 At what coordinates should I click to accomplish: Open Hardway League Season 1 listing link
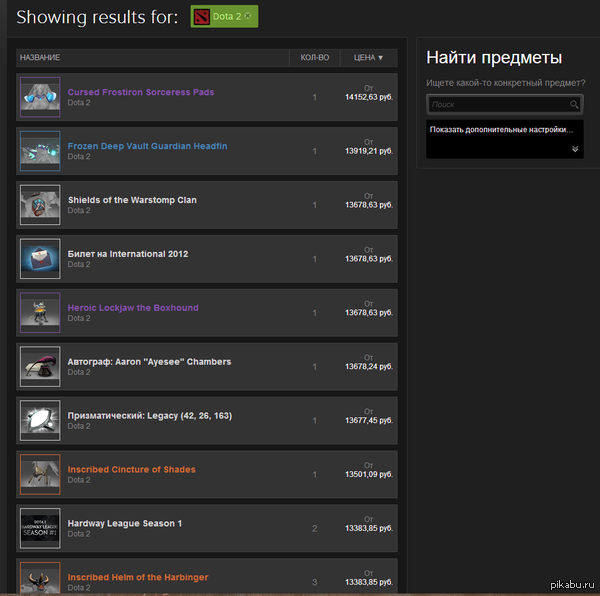click(x=124, y=523)
